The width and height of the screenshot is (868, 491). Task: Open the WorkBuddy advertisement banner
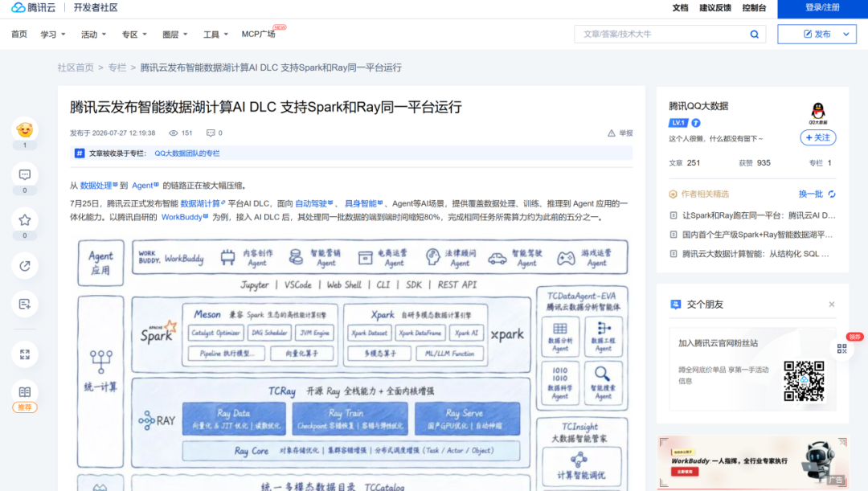point(753,461)
